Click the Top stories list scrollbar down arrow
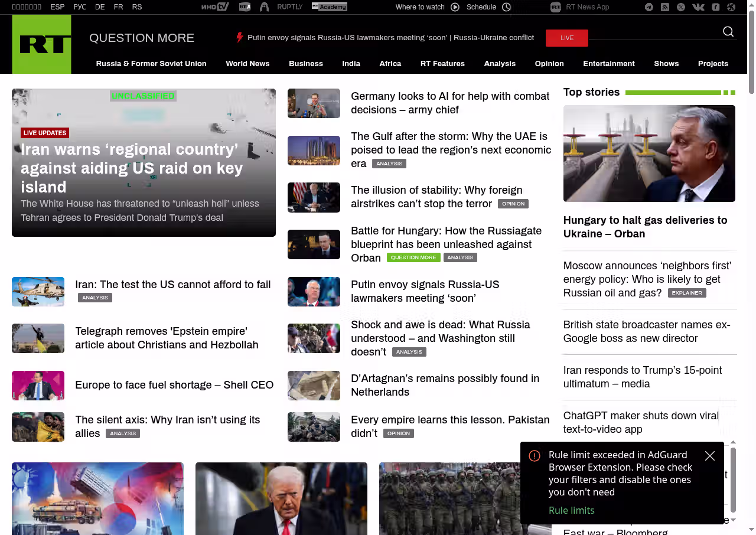Screen dimensions: 756x535 (733, 520)
